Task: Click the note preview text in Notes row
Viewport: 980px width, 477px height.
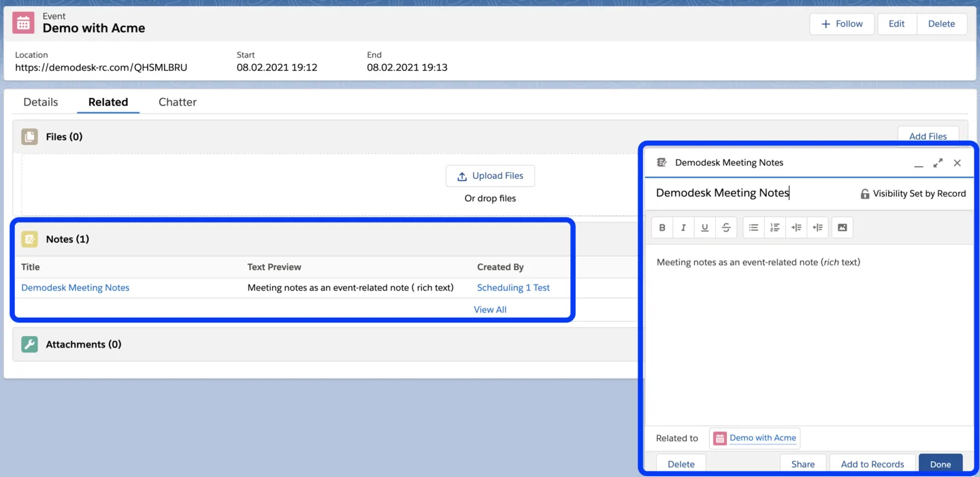Action: tap(350, 288)
